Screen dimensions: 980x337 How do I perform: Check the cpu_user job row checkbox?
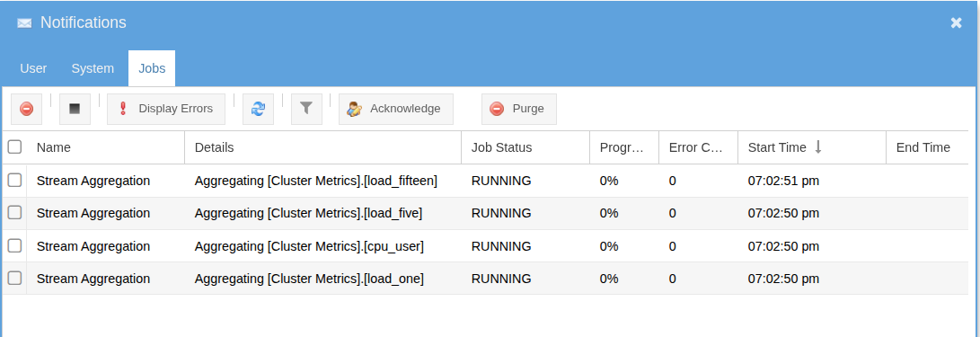tap(14, 245)
